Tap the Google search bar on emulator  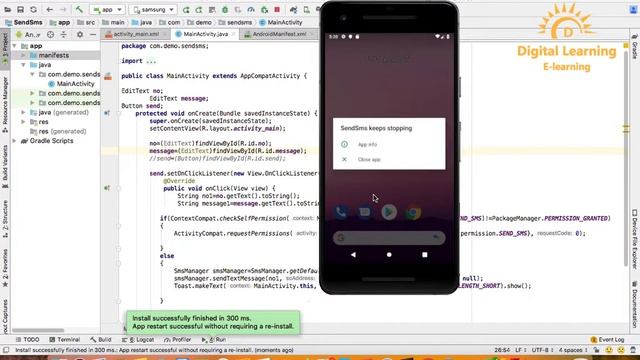click(x=389, y=238)
